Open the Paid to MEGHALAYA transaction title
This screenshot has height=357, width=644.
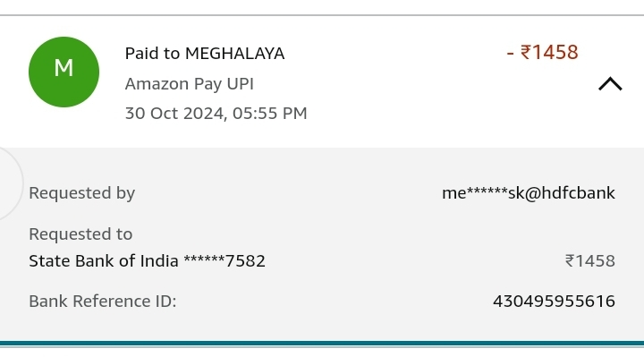(205, 54)
